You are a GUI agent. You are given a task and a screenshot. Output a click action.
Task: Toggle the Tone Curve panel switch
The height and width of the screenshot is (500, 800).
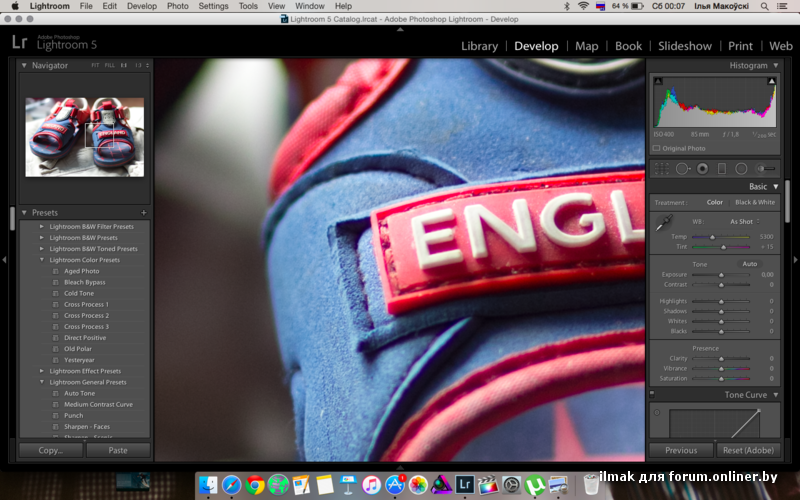pos(652,394)
